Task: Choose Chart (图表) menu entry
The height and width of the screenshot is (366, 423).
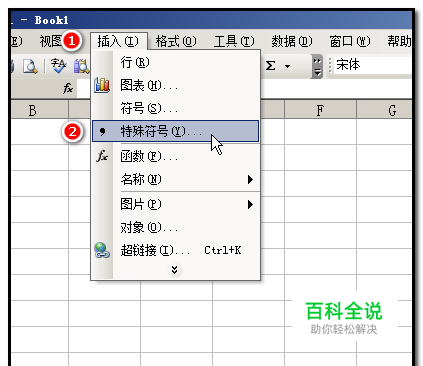Action: click(176, 85)
